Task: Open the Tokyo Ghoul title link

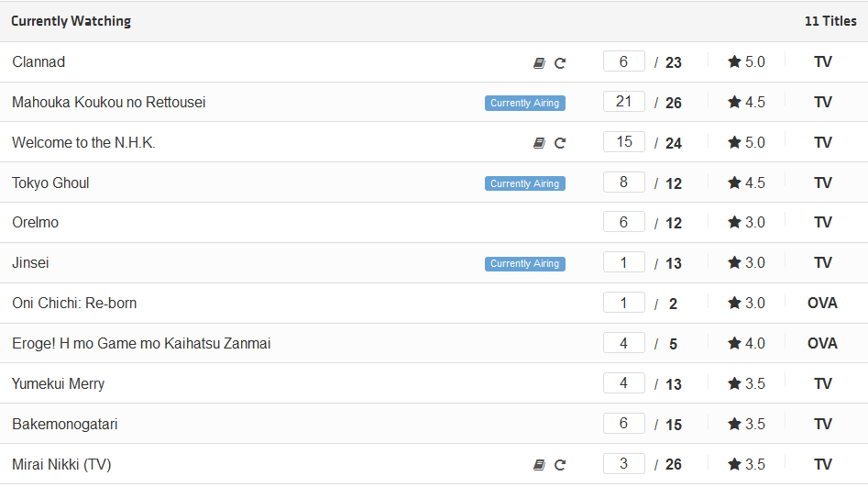Action: (x=50, y=183)
